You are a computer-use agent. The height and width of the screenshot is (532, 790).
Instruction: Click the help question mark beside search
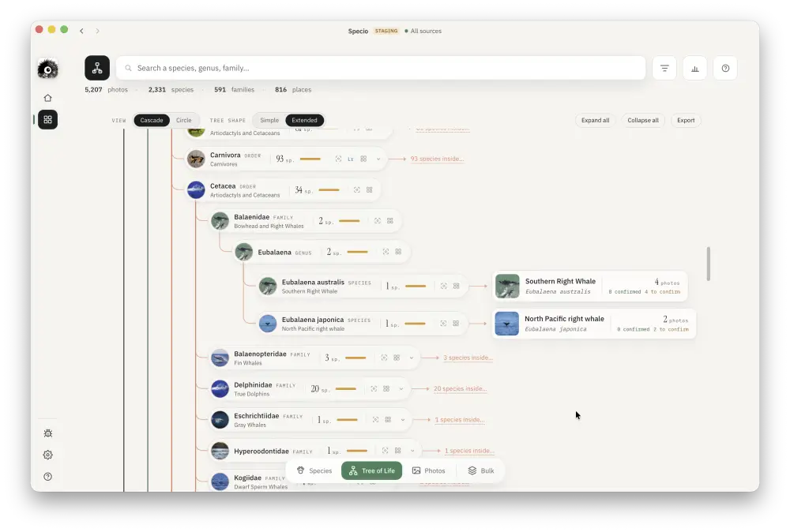tap(725, 68)
